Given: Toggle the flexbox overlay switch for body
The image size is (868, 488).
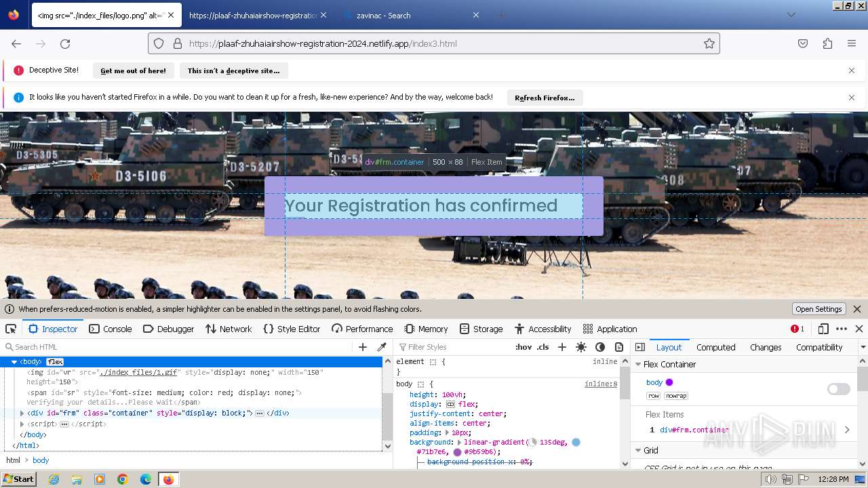Looking at the screenshot, I should [838, 389].
